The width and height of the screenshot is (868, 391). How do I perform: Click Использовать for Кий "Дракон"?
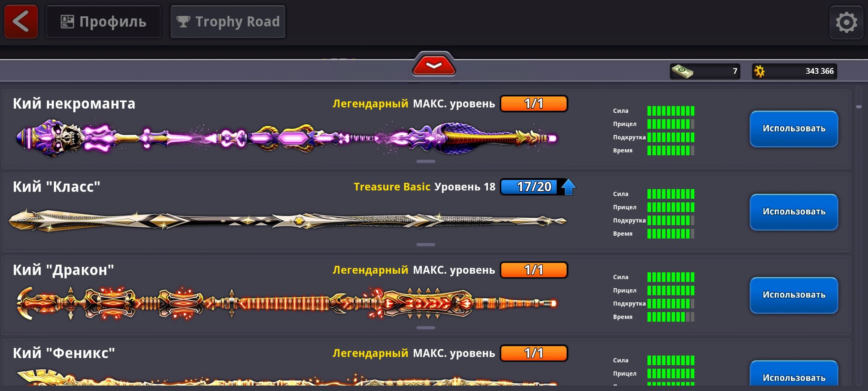[794, 295]
